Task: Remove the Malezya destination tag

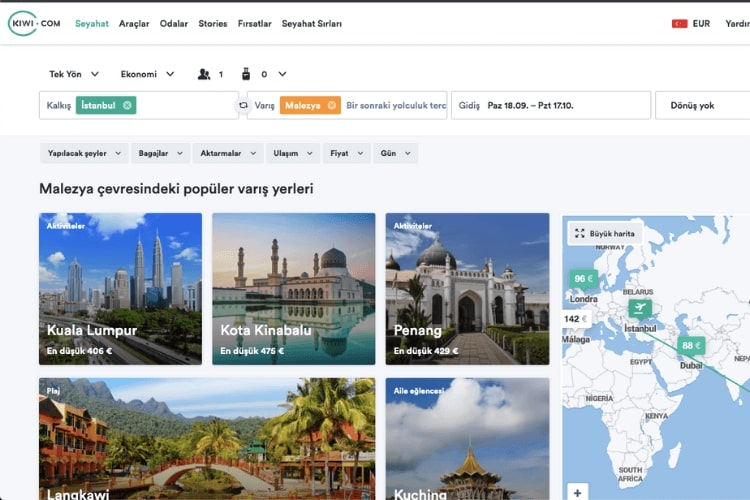Action: (331, 105)
